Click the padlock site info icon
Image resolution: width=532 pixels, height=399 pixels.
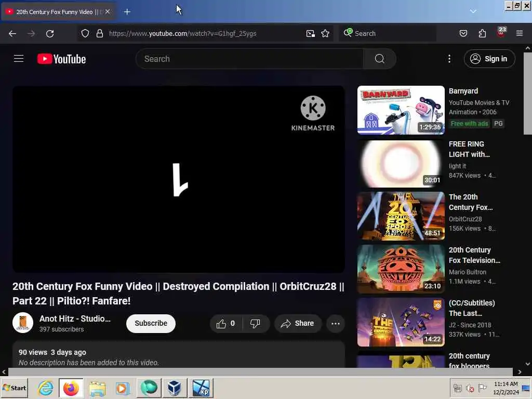click(99, 33)
